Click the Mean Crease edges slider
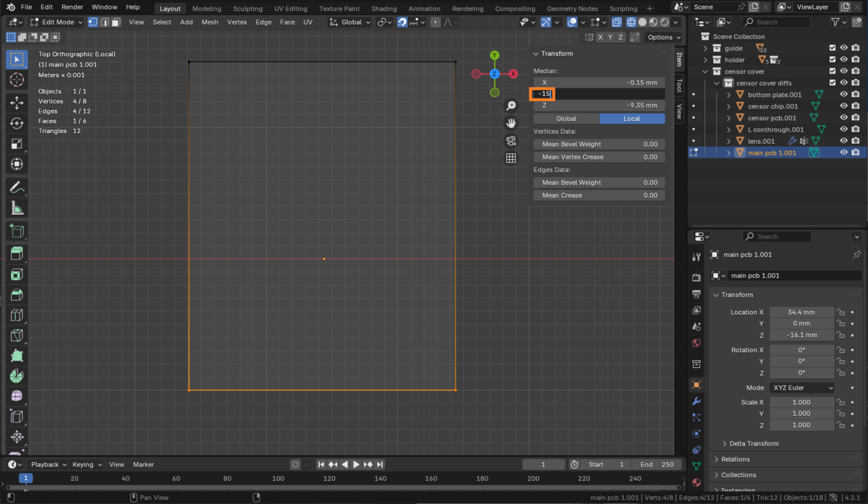 coord(599,195)
